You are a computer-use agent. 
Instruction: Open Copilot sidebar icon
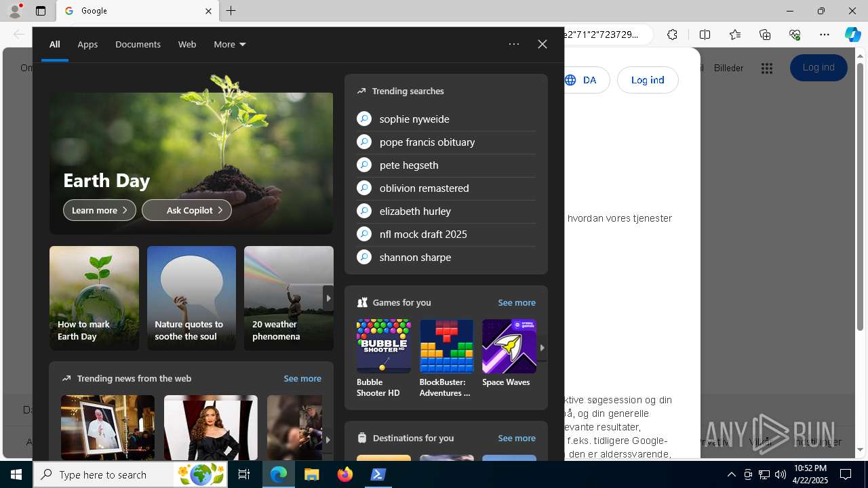coord(852,35)
